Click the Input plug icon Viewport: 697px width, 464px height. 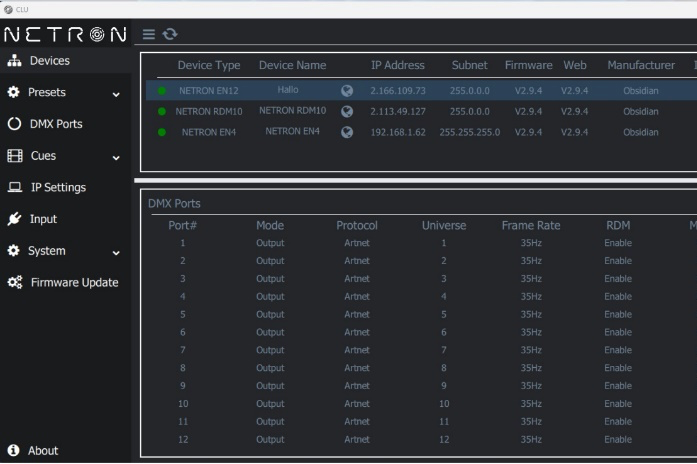tap(14, 219)
